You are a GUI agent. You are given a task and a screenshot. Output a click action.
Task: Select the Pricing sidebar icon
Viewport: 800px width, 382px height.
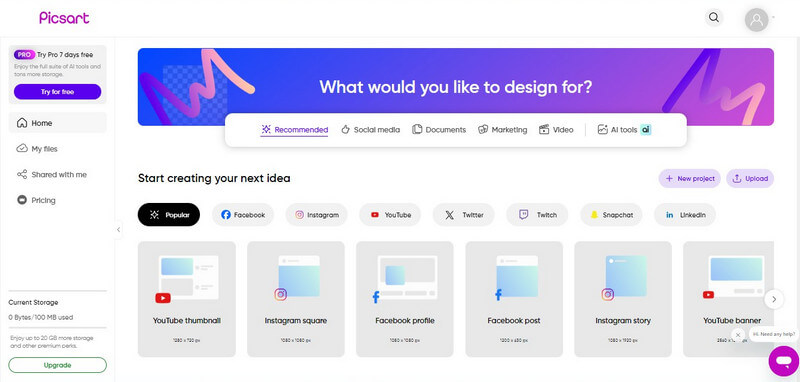tap(22, 200)
